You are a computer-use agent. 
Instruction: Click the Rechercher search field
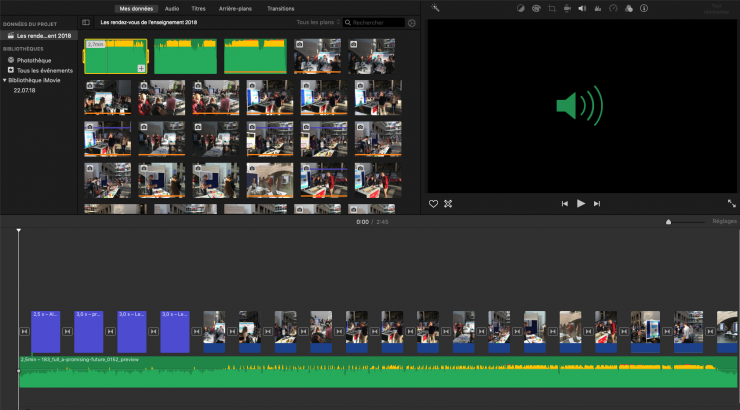click(x=375, y=22)
